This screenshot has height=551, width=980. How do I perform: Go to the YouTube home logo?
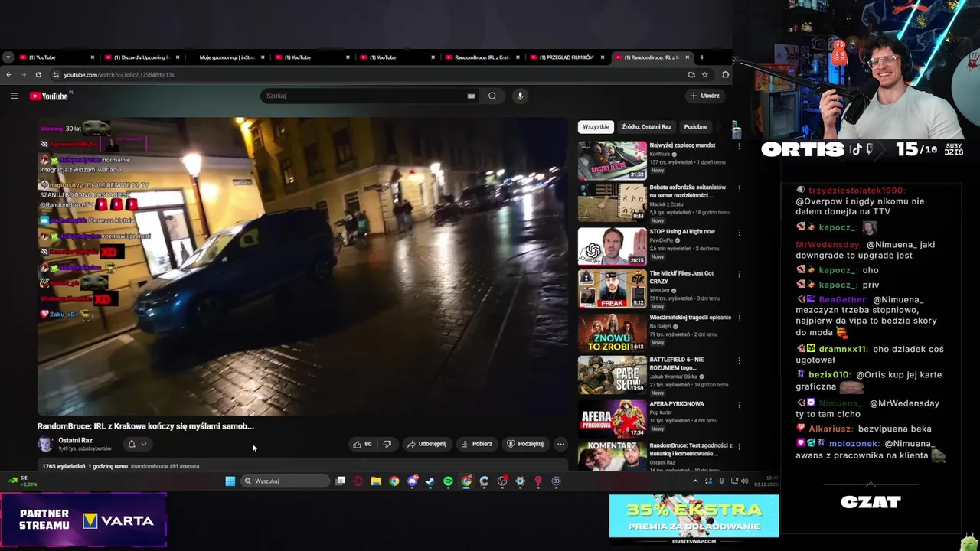click(49, 96)
